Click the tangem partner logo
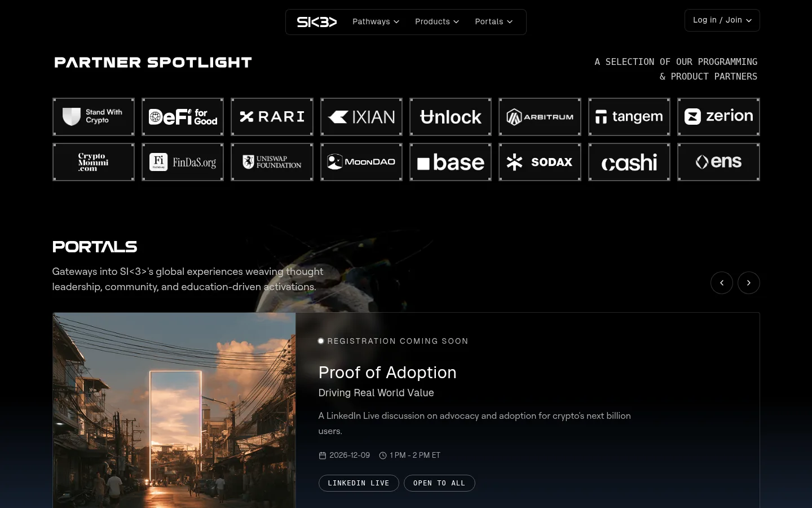Screen dimensions: 812x508 click(x=629, y=117)
